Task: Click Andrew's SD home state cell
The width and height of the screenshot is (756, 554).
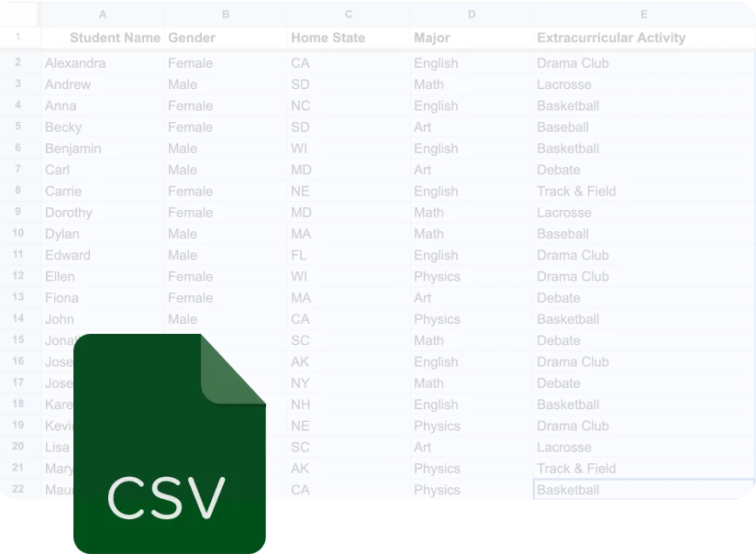Action: click(349, 84)
